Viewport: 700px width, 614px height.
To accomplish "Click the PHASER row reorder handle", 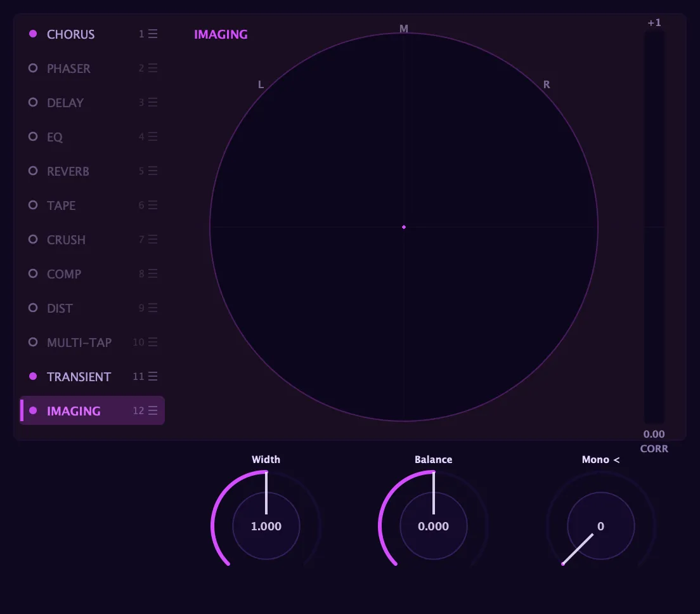I will [x=153, y=68].
